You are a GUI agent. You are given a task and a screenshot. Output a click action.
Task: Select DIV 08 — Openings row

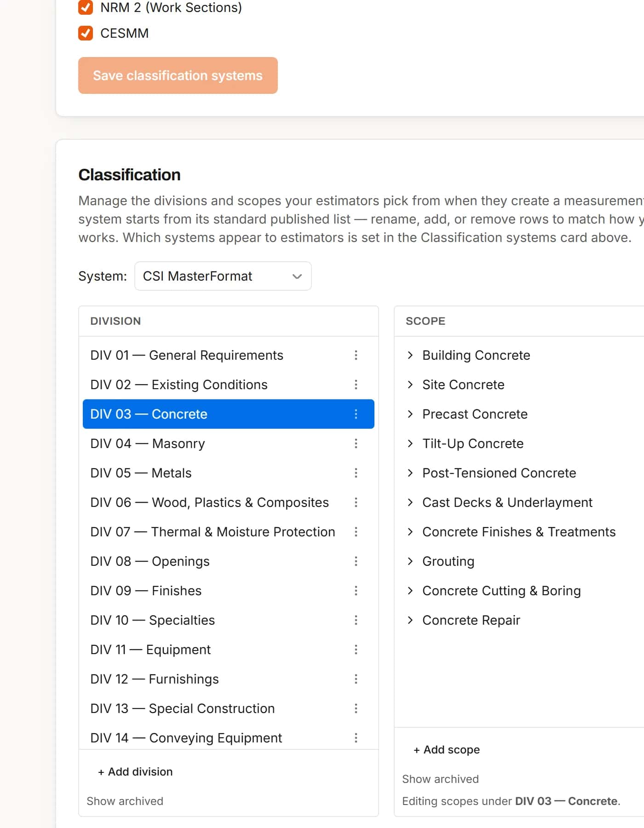point(228,561)
